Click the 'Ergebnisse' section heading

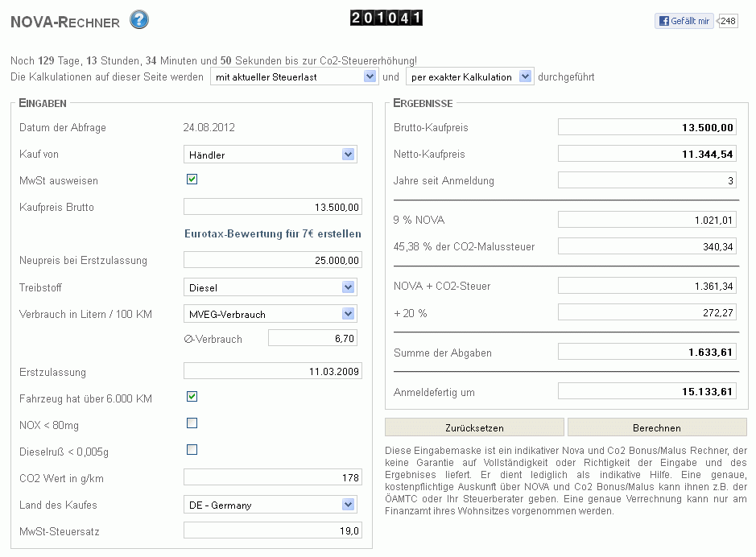click(x=423, y=103)
